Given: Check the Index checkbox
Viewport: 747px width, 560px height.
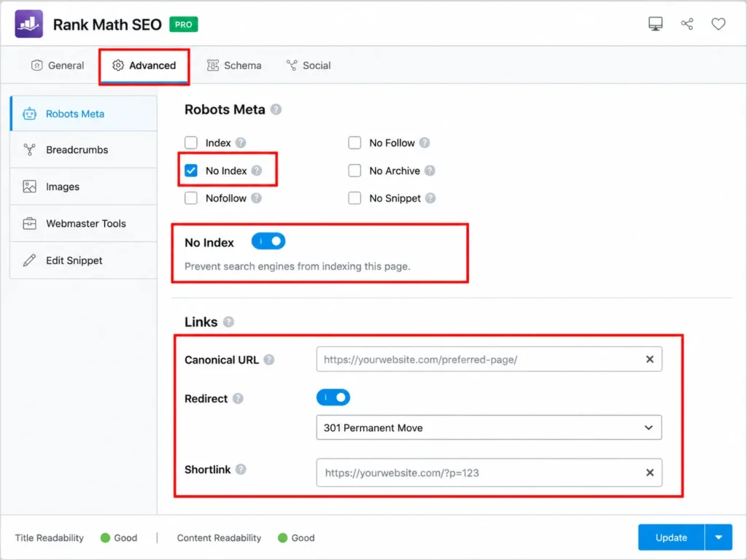Looking at the screenshot, I should pos(191,142).
